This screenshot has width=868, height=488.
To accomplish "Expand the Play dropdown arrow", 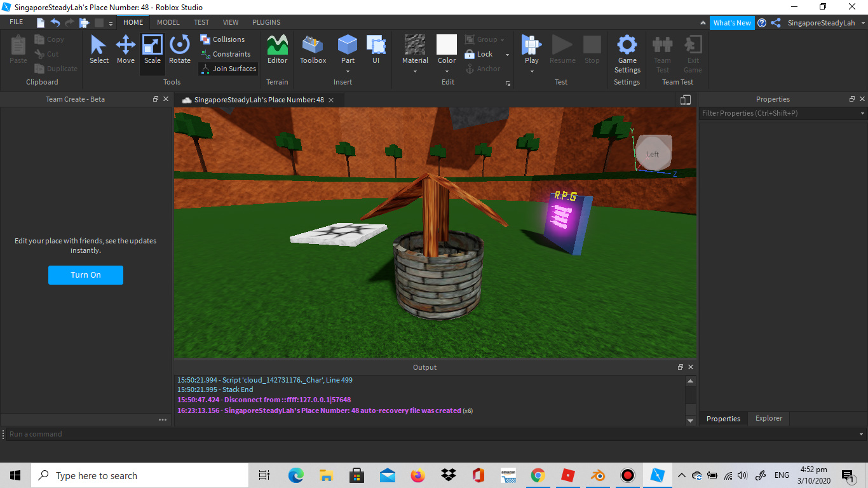I will point(531,71).
